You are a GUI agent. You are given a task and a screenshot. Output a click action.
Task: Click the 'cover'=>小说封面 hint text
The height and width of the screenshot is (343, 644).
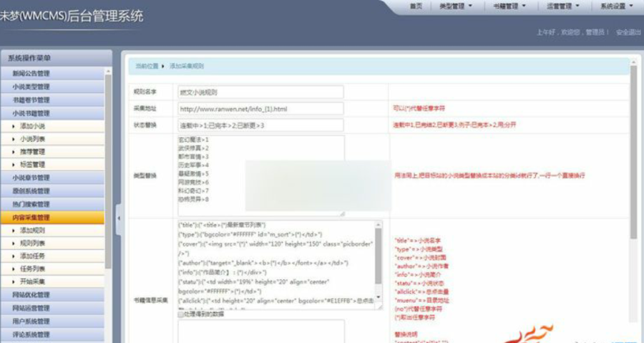pos(420,258)
